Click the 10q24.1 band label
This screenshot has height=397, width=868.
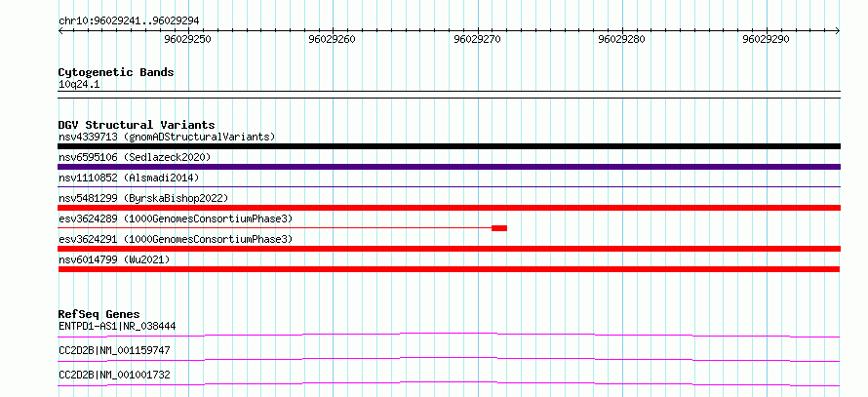point(79,85)
